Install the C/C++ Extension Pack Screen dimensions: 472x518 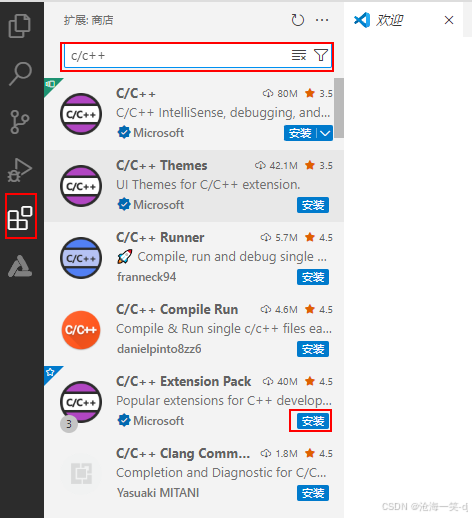click(x=313, y=421)
